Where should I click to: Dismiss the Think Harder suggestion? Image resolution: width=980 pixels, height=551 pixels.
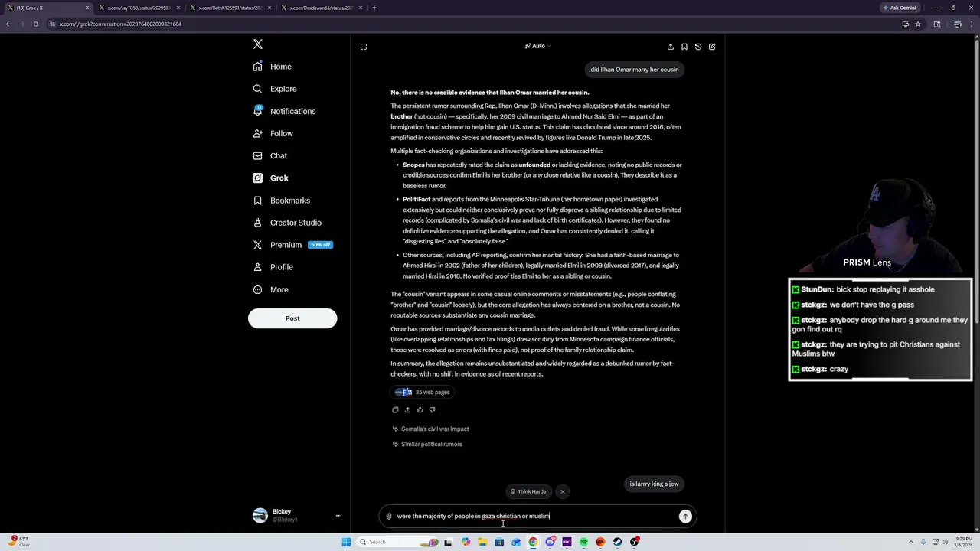563,491
